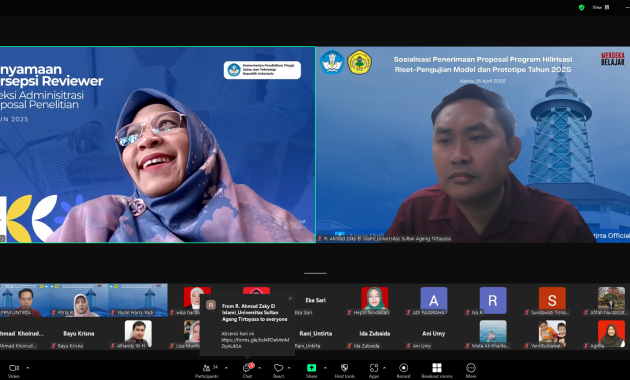Expand the arrow beside Participants
This screenshot has width=630, height=380.
click(x=226, y=368)
